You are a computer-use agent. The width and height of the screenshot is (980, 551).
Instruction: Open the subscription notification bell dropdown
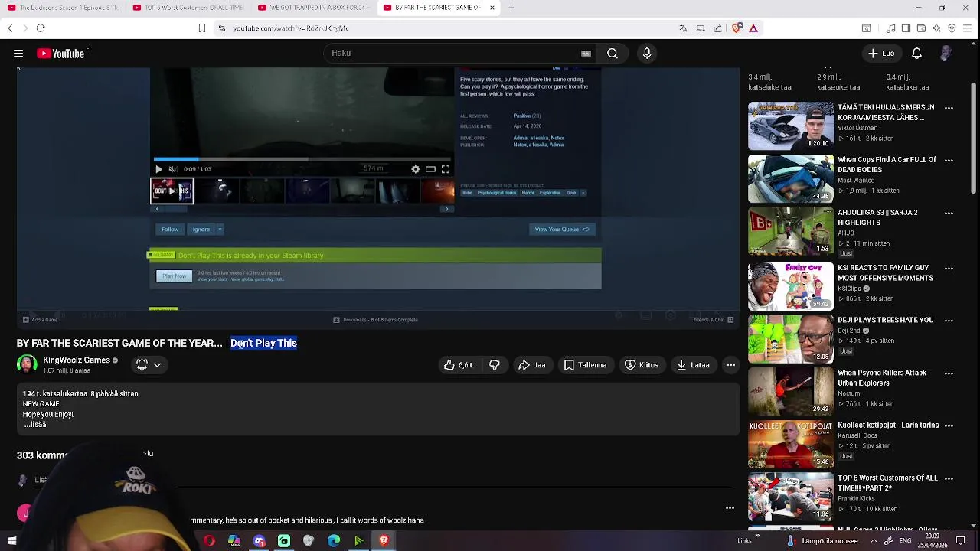pyautogui.click(x=149, y=365)
